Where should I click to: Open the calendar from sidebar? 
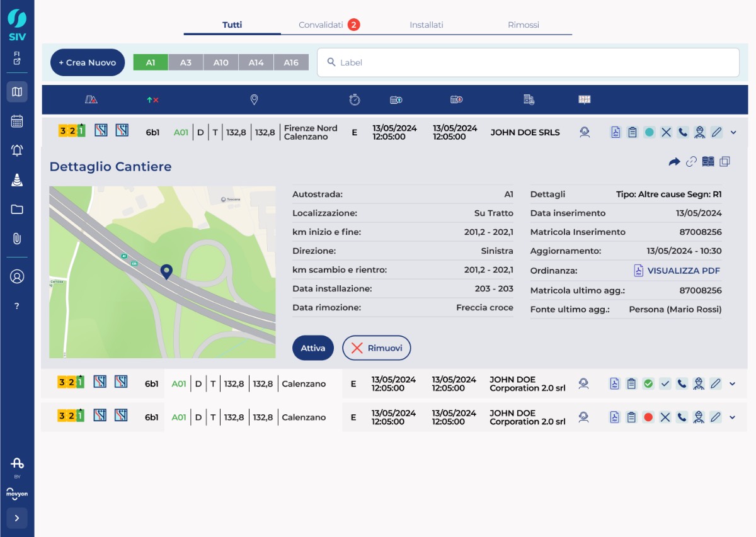pyautogui.click(x=17, y=122)
